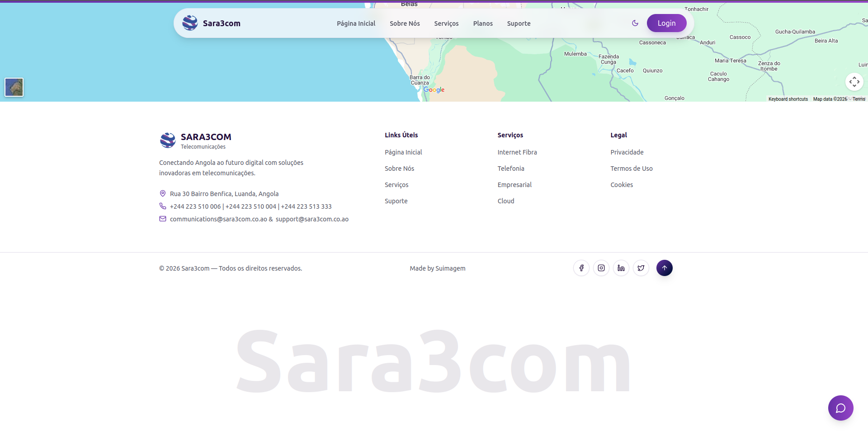The height and width of the screenshot is (431, 868).
Task: Open Telefonia service link
Action: pos(511,169)
